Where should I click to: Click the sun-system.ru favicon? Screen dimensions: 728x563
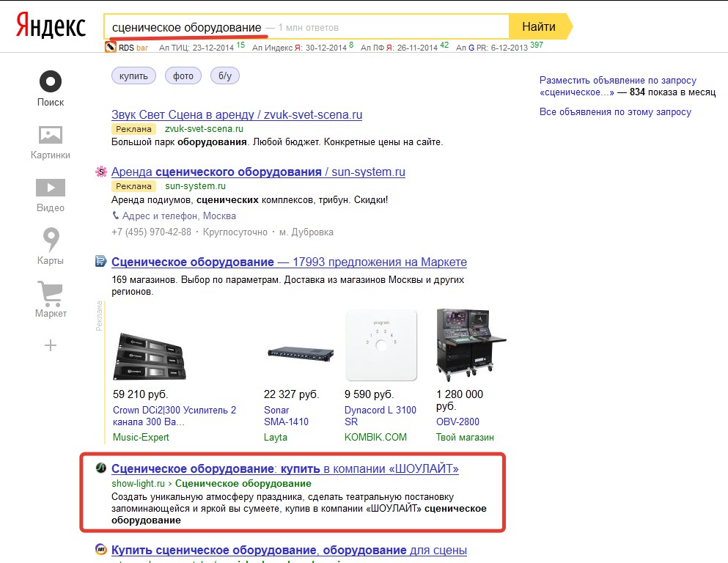(x=100, y=172)
